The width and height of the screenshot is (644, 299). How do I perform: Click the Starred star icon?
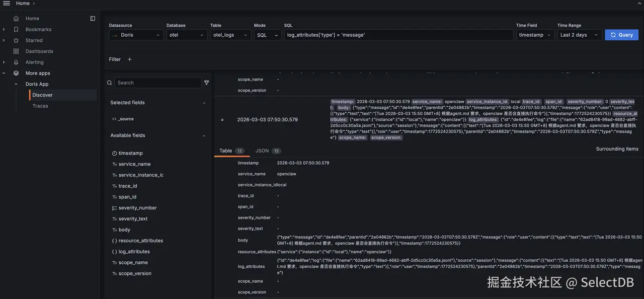coord(16,40)
